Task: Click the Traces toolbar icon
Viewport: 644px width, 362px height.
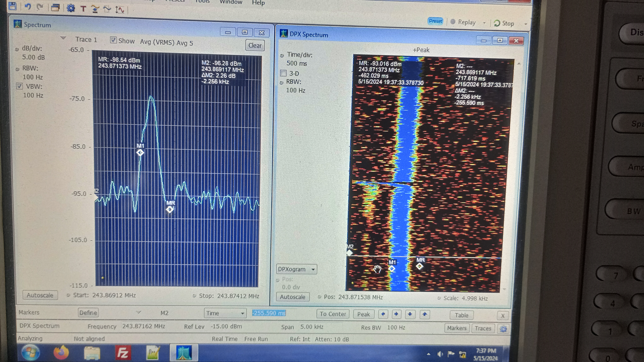Action: (95, 9)
